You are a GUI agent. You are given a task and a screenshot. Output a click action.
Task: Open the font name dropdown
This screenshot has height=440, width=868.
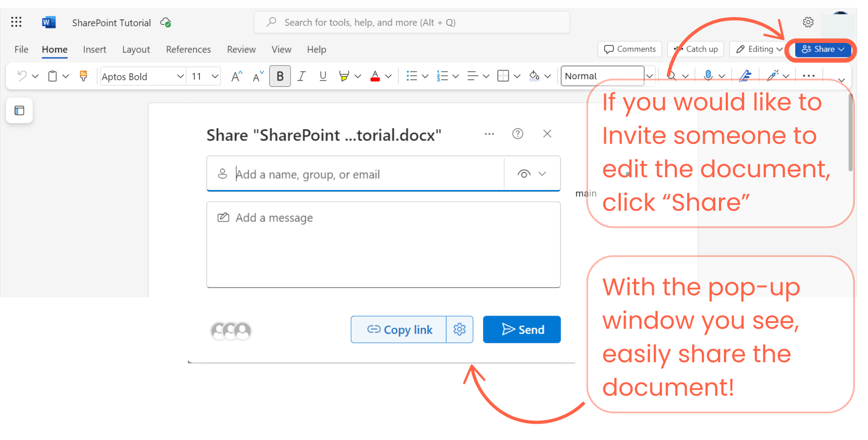(x=142, y=76)
